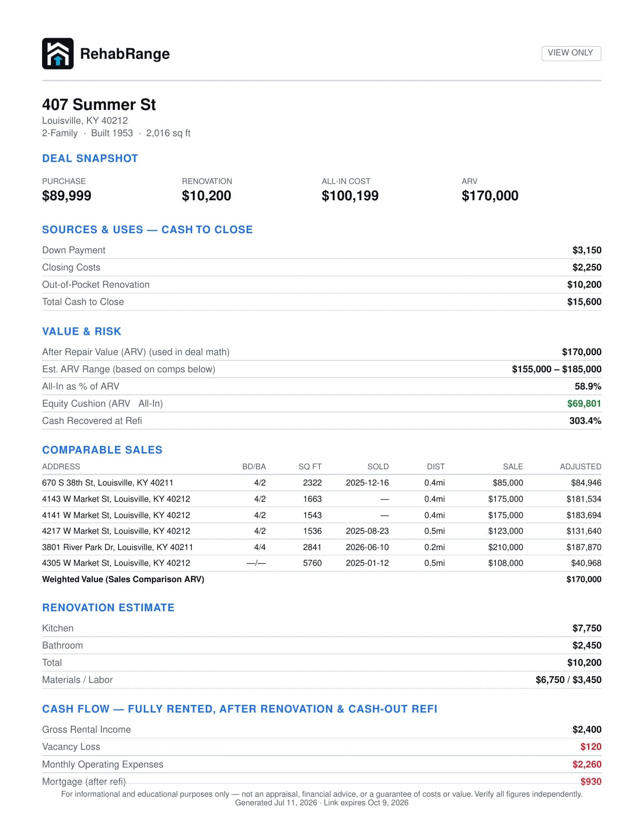The width and height of the screenshot is (644, 833).
Task: Click the SOURCES & USES section heading
Action: click(x=147, y=229)
